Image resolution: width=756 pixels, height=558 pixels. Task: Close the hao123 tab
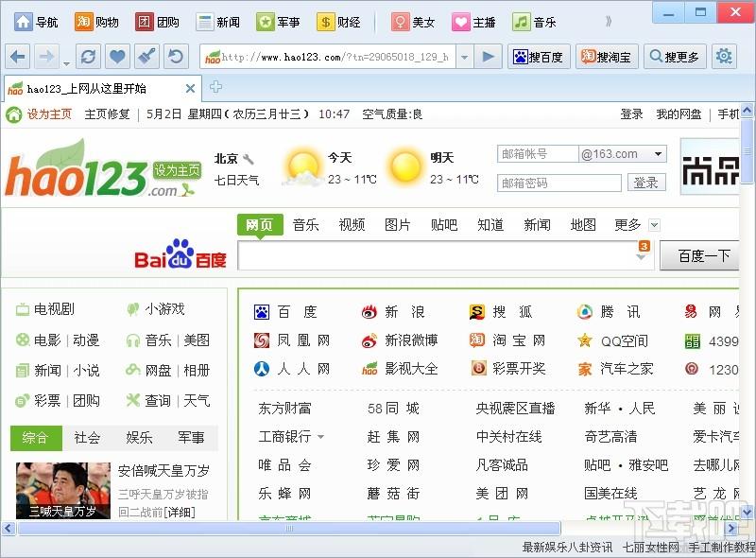click(190, 88)
